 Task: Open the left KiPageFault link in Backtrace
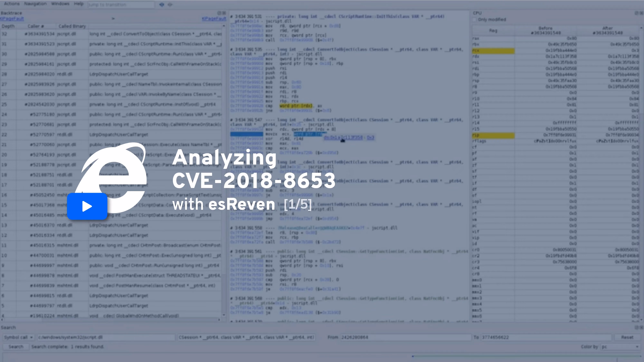click(x=12, y=19)
